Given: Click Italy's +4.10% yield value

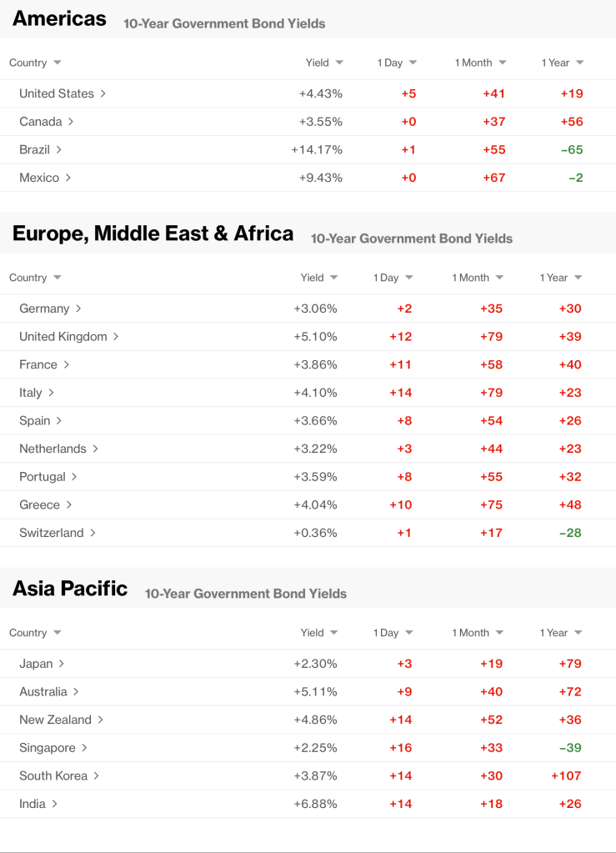Looking at the screenshot, I should (315, 393).
